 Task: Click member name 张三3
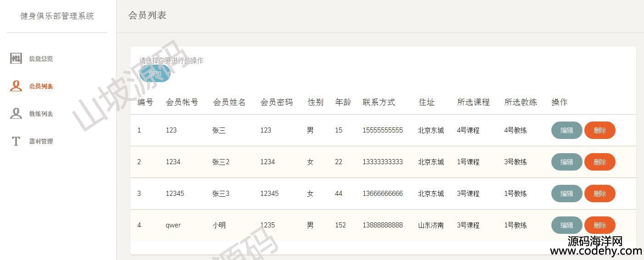tap(221, 194)
